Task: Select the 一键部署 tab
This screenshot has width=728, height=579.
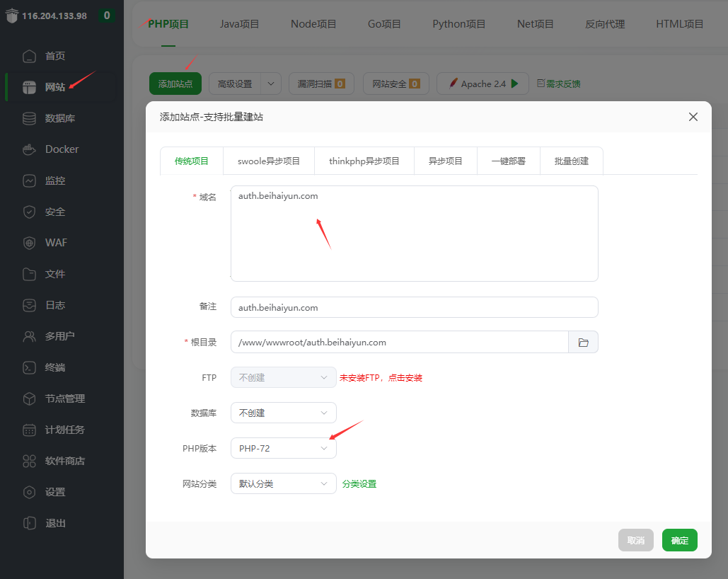Action: point(508,161)
